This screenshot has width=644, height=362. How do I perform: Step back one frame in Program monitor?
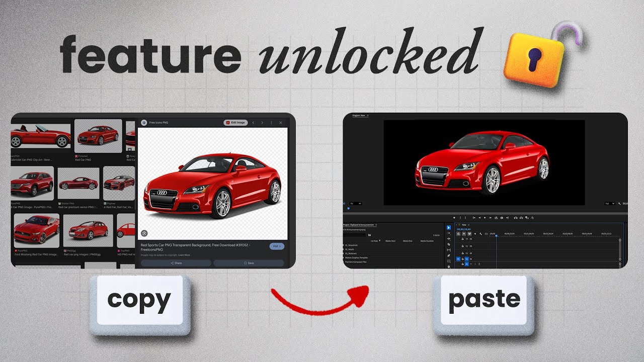(479, 218)
